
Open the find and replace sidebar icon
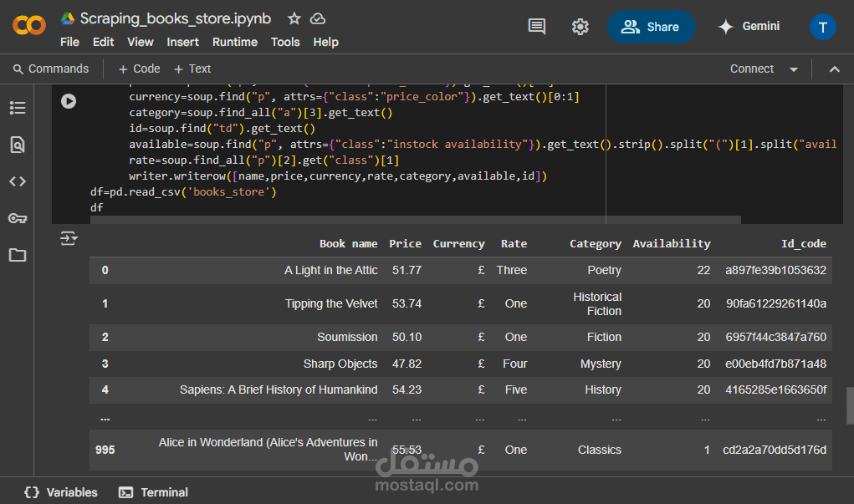[x=18, y=145]
